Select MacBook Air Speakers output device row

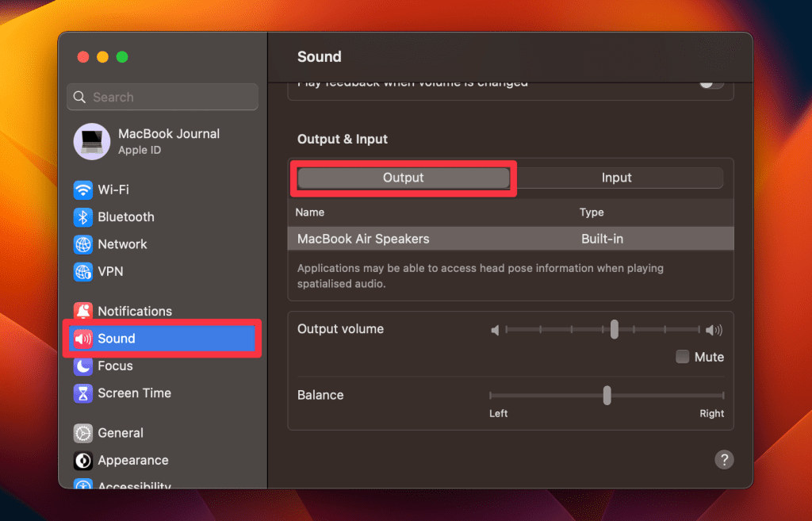(x=510, y=239)
